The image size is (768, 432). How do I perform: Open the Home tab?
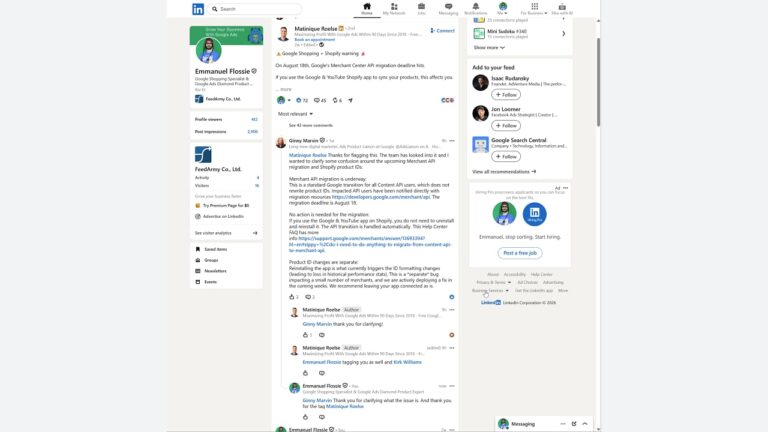pos(367,9)
